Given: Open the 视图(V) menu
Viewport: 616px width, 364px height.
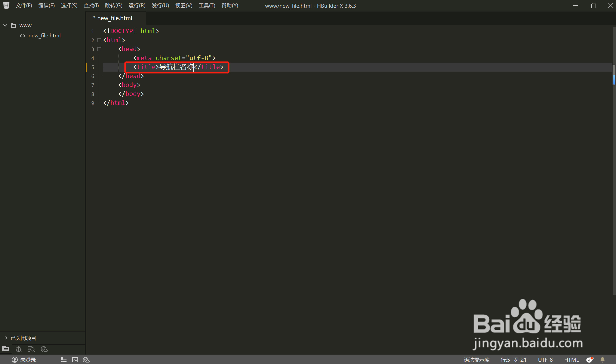Looking at the screenshot, I should [x=184, y=5].
